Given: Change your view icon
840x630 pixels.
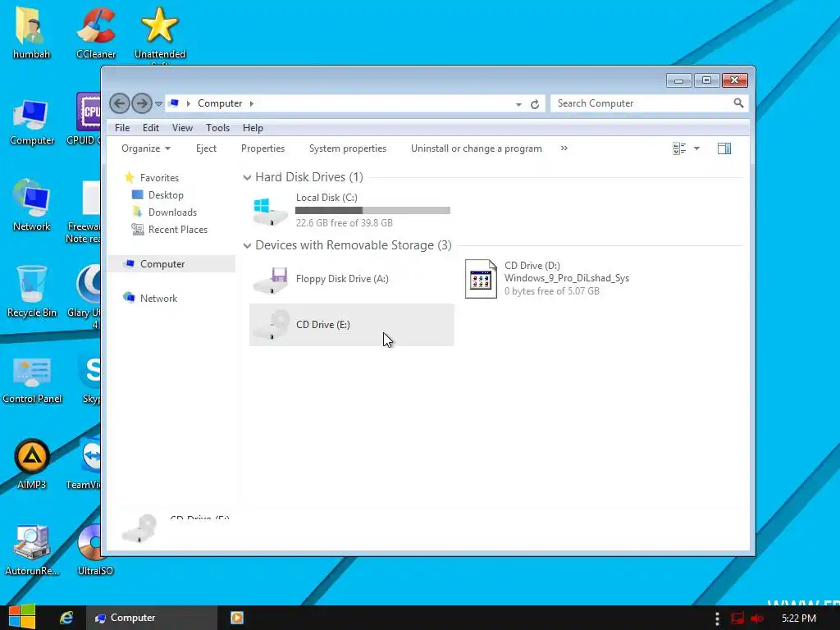Looking at the screenshot, I should (x=679, y=148).
